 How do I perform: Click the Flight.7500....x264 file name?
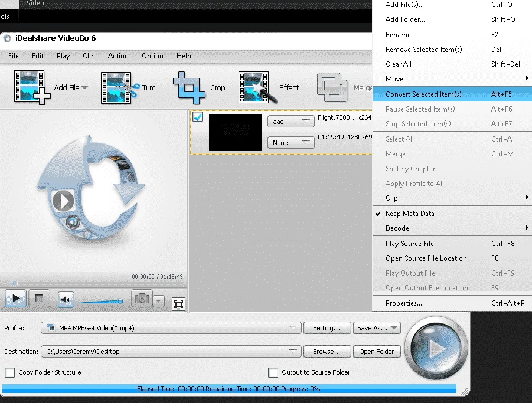click(x=344, y=117)
